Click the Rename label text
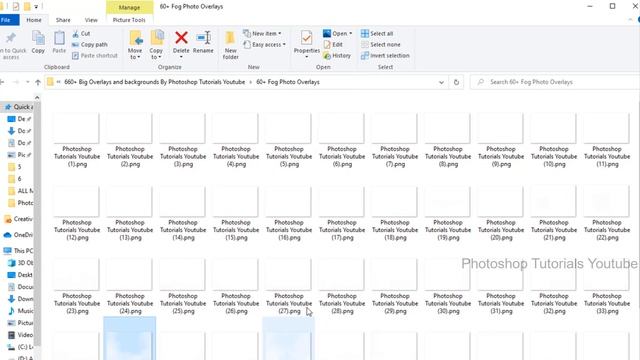This screenshot has height=360, width=640. coord(203,51)
